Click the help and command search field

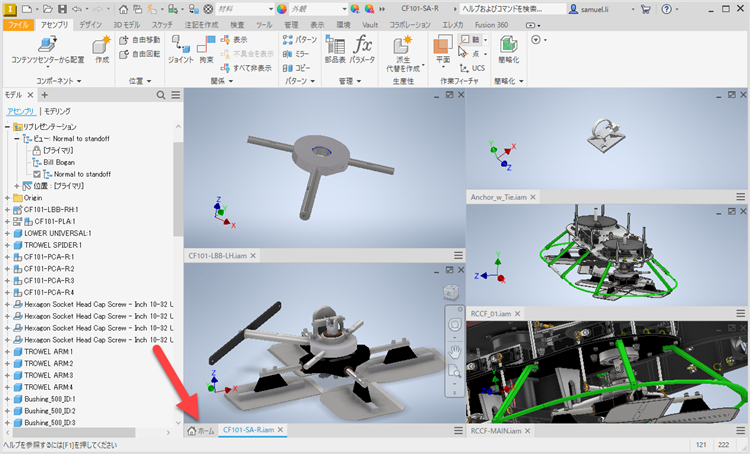[x=512, y=9]
